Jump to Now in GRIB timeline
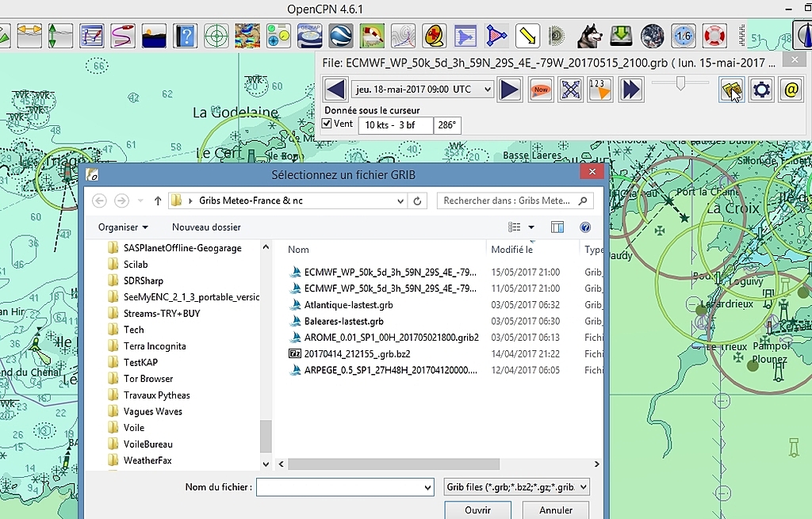 540,90
